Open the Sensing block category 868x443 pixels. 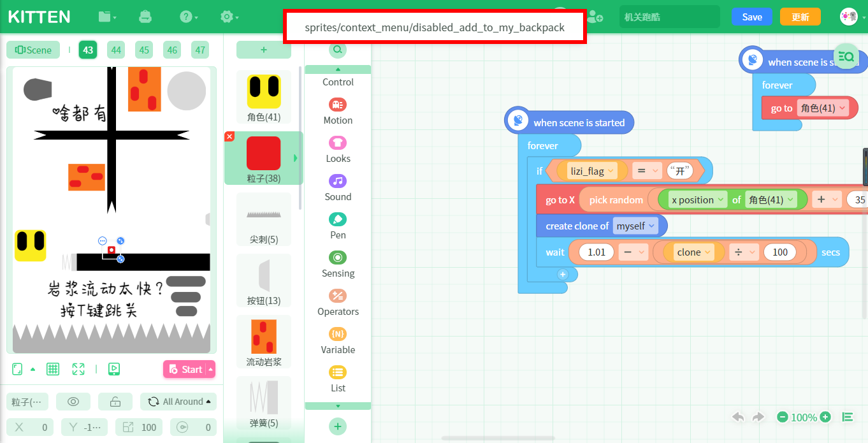338,264
